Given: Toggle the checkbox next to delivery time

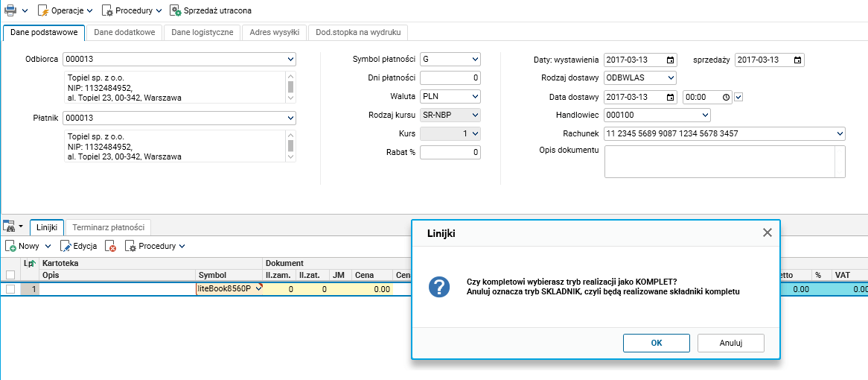Looking at the screenshot, I should click(x=738, y=97).
